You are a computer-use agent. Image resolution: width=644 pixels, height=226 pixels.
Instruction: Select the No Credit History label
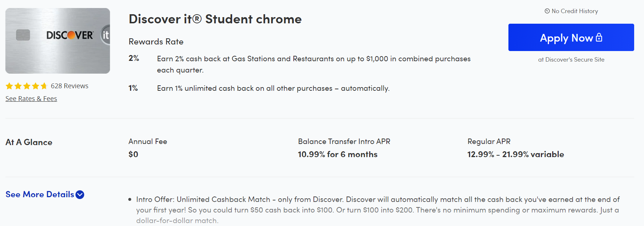pos(575,11)
